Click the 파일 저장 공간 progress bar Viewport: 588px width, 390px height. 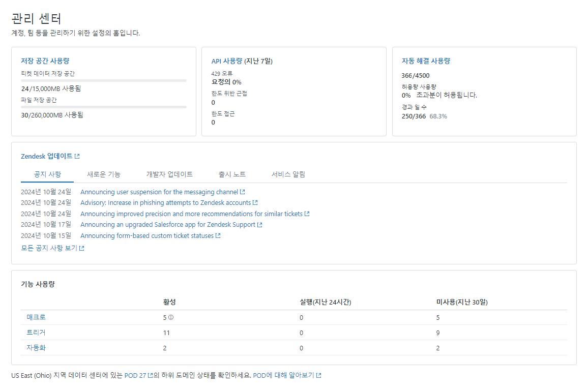tap(103, 107)
